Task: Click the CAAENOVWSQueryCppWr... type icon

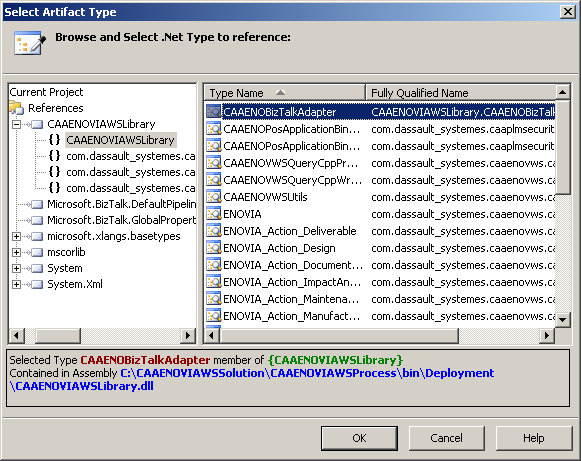Action: click(x=214, y=180)
